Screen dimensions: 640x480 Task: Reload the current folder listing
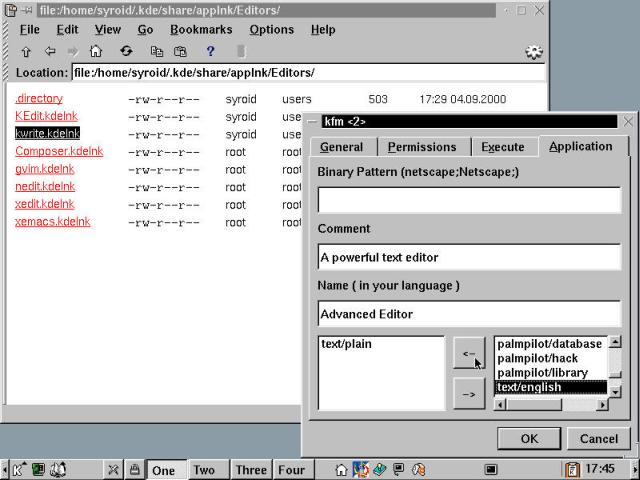[126, 51]
